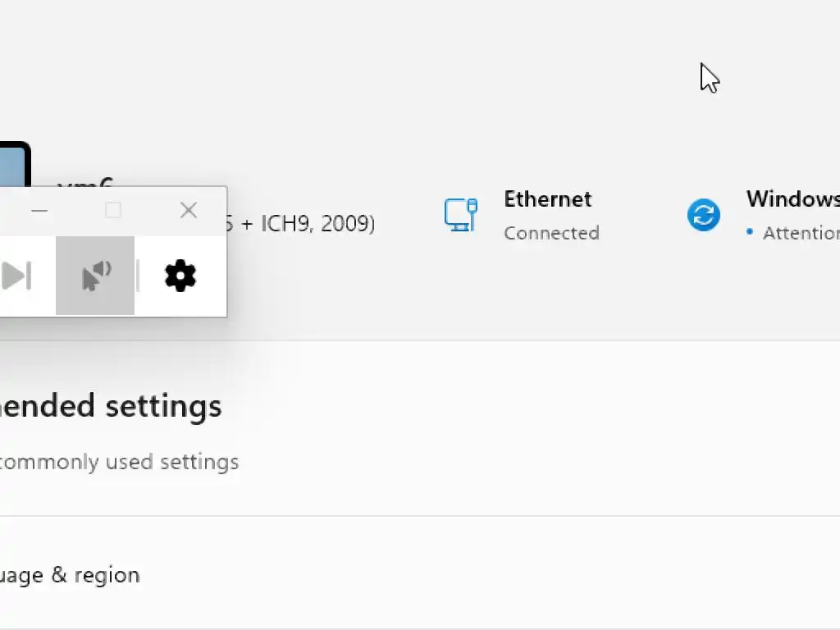Click the Ethernet network monitor icon
Image resolution: width=840 pixels, height=630 pixels.
click(x=461, y=215)
